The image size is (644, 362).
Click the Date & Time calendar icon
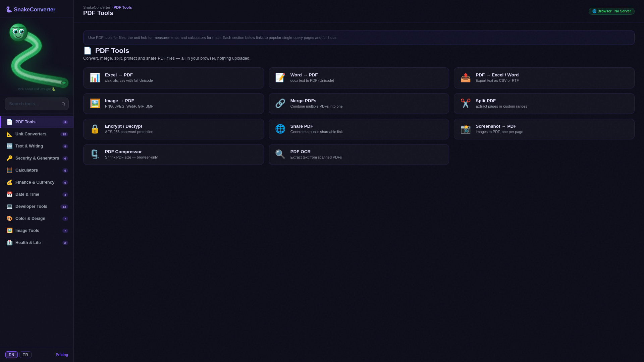[x=9, y=194]
